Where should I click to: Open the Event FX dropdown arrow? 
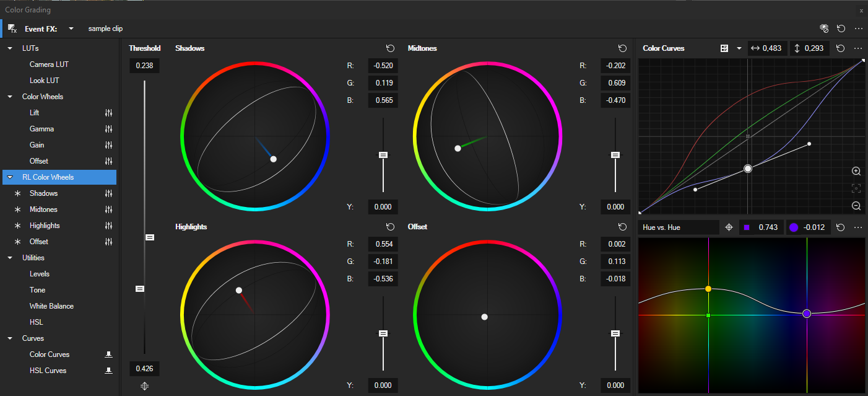click(71, 29)
